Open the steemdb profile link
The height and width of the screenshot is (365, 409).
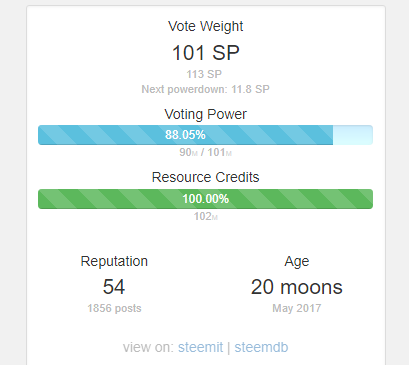[x=261, y=347]
